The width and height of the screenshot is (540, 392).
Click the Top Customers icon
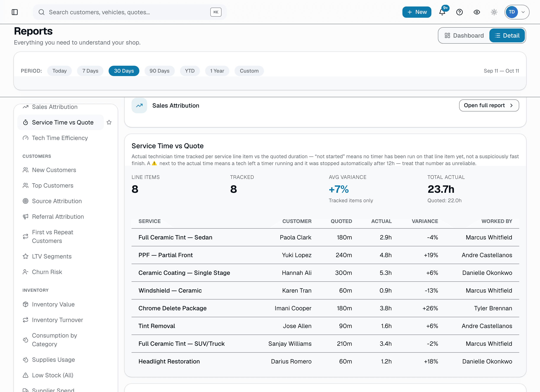(26, 186)
